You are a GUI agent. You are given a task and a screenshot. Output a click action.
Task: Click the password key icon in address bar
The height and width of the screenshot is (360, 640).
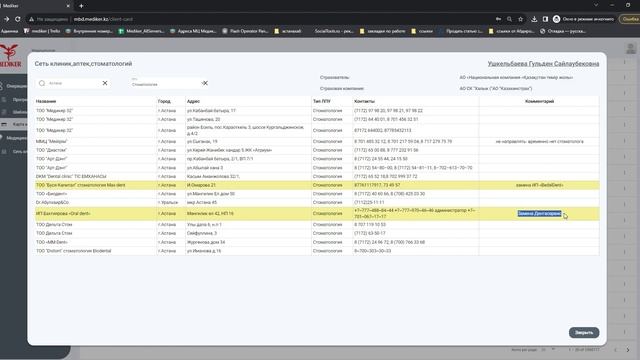(x=498, y=19)
